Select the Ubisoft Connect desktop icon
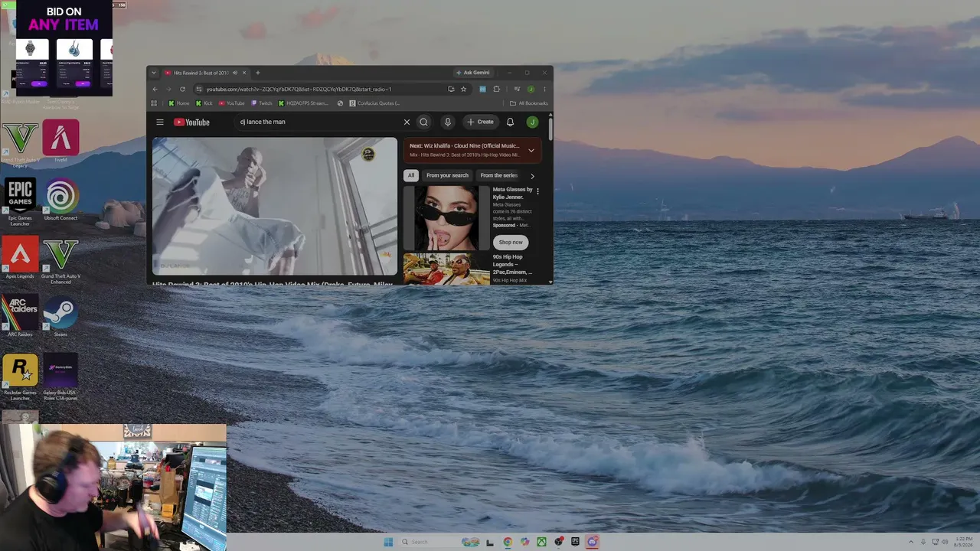The width and height of the screenshot is (980, 551). click(x=60, y=200)
